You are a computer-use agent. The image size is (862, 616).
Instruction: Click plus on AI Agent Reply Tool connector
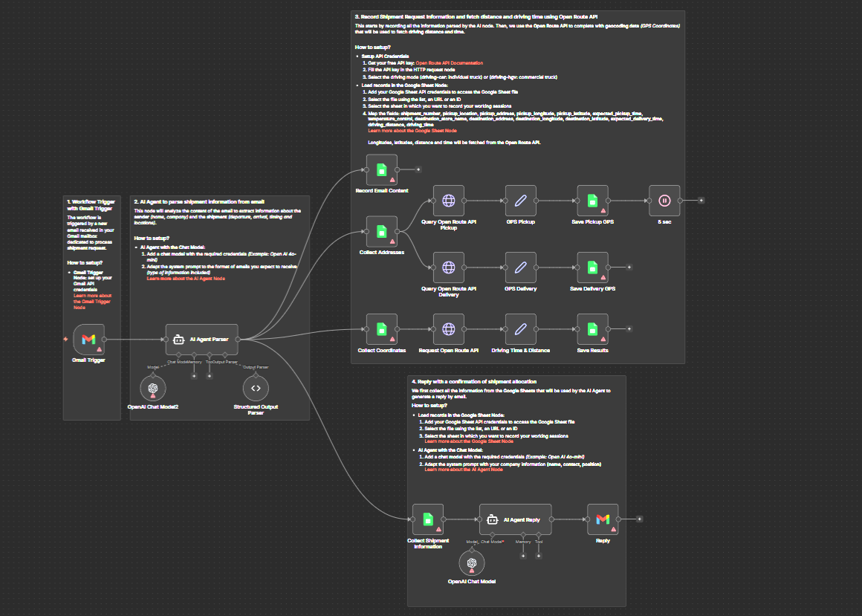539,556
